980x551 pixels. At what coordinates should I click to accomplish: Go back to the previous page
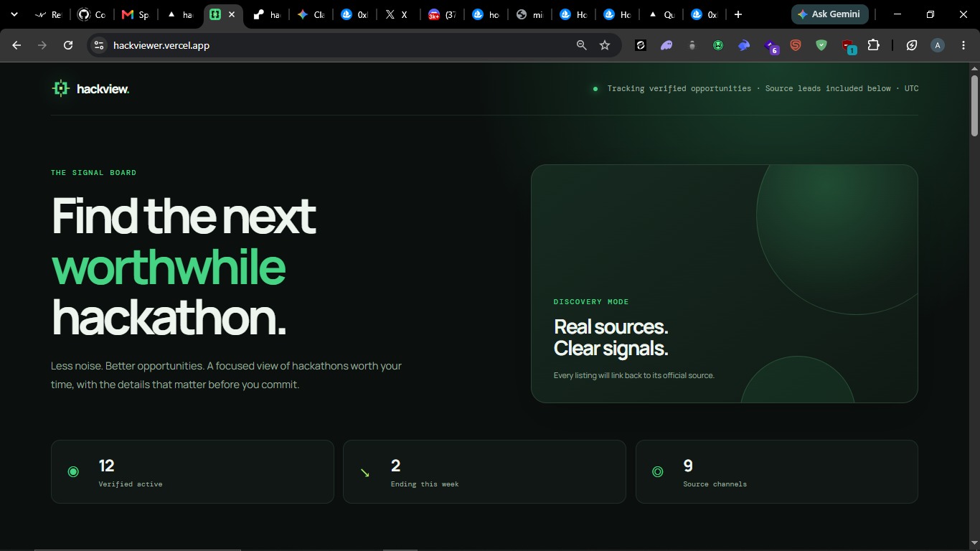(x=17, y=45)
